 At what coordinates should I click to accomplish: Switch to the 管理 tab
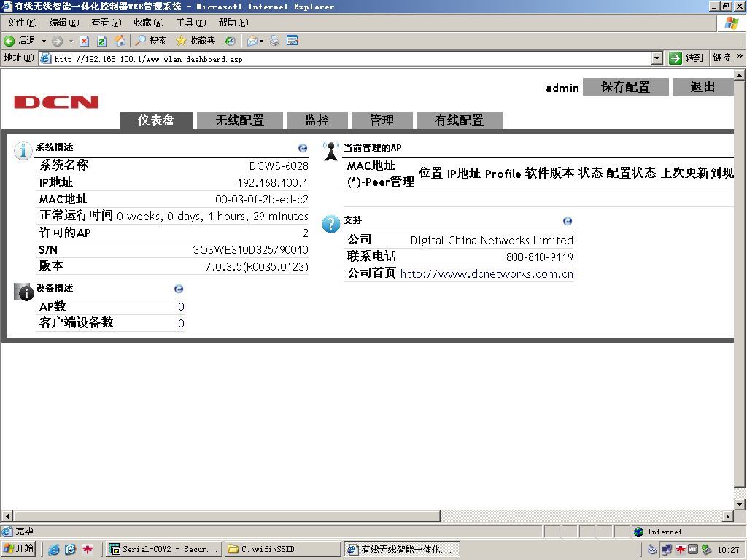click(x=382, y=120)
